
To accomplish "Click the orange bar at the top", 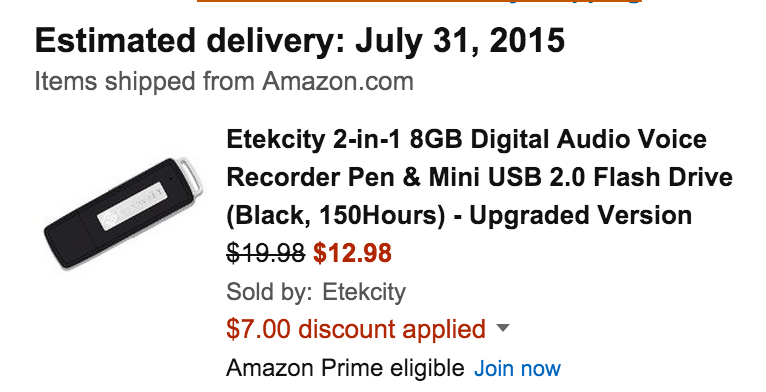I will point(419,1).
